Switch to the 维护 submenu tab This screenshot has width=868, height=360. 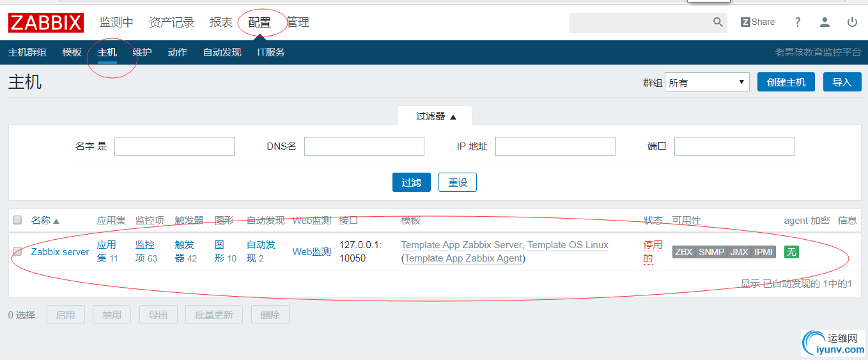tap(142, 52)
